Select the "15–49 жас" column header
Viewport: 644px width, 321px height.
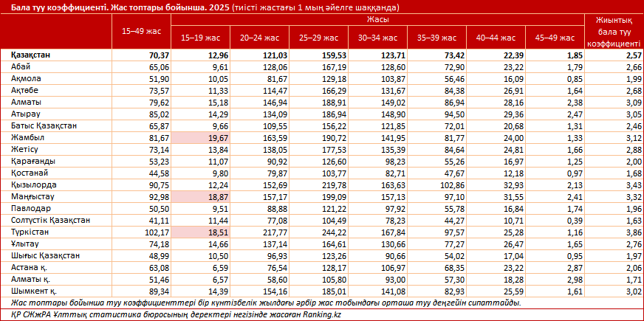141,31
